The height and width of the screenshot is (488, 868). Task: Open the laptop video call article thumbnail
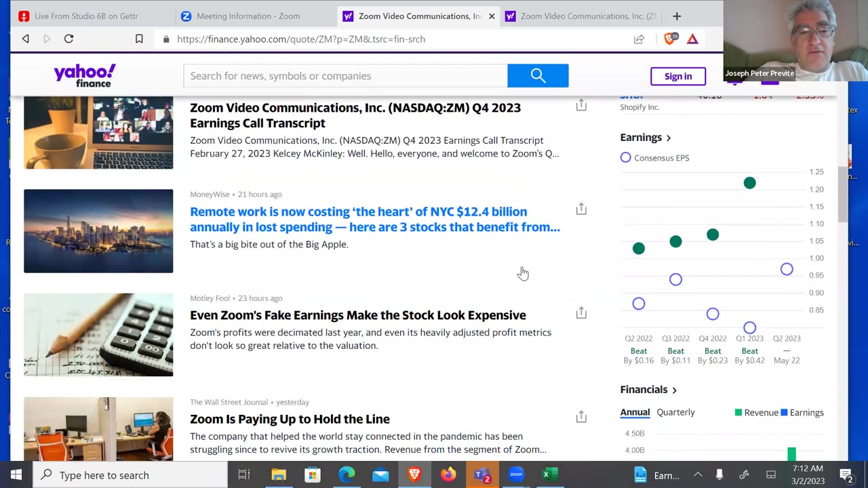click(98, 132)
